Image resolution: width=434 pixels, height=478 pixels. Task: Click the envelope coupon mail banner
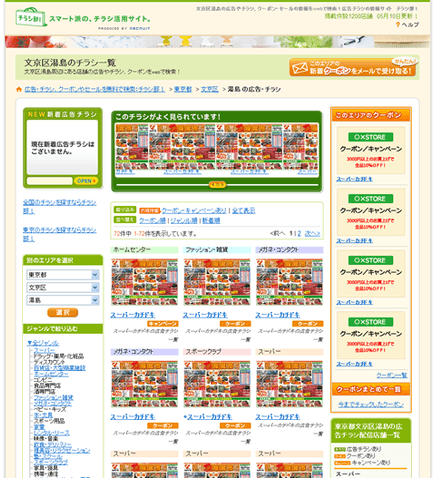click(x=353, y=67)
